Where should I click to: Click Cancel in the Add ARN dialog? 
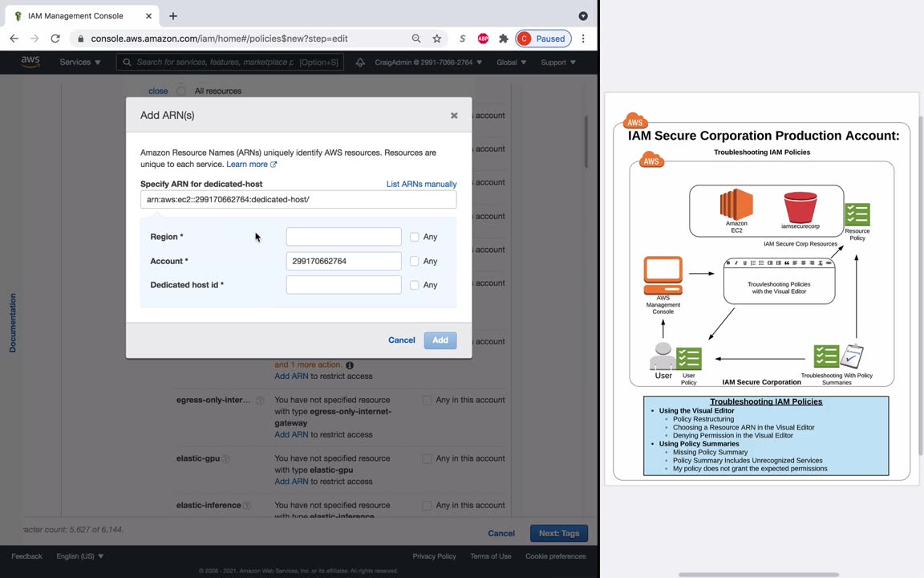coord(401,340)
